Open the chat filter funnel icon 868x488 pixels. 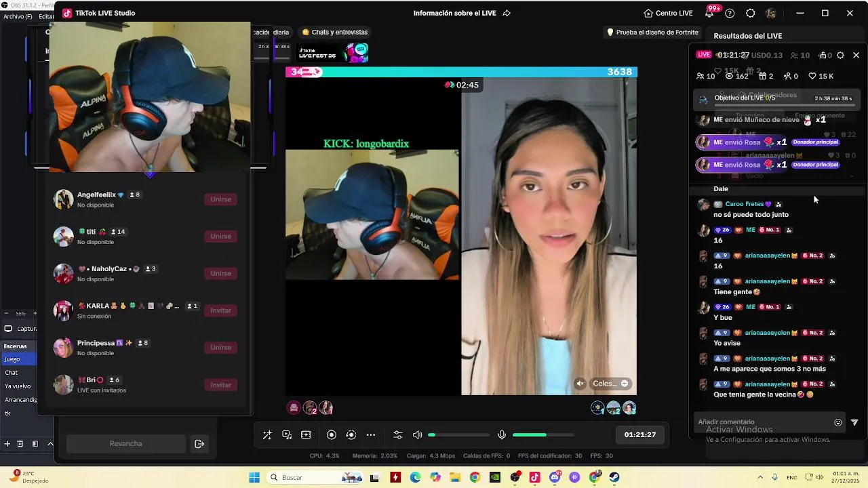(x=854, y=422)
